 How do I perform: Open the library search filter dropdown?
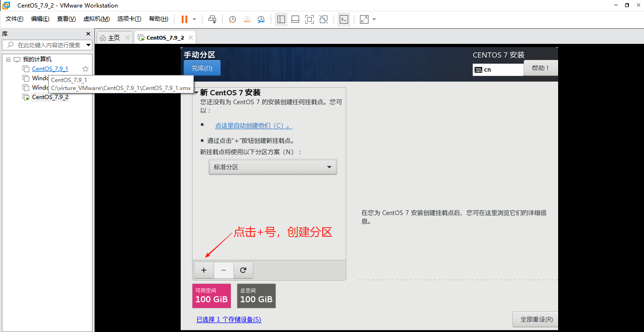click(88, 45)
